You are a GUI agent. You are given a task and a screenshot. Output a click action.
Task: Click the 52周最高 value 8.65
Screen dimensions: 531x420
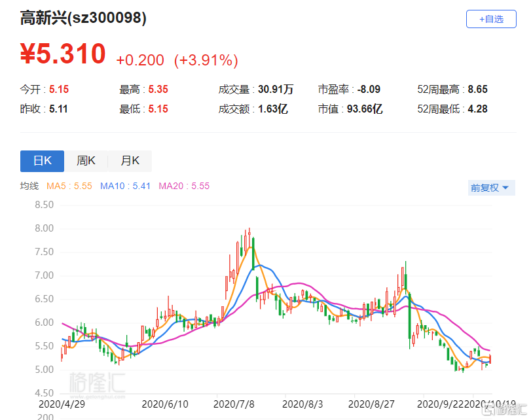coord(477,90)
